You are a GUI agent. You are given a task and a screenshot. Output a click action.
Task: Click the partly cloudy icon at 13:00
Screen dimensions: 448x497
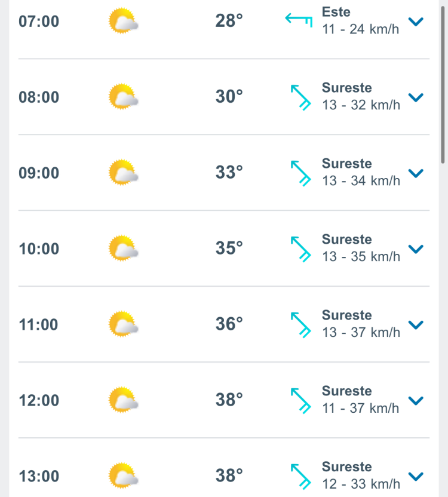123,475
